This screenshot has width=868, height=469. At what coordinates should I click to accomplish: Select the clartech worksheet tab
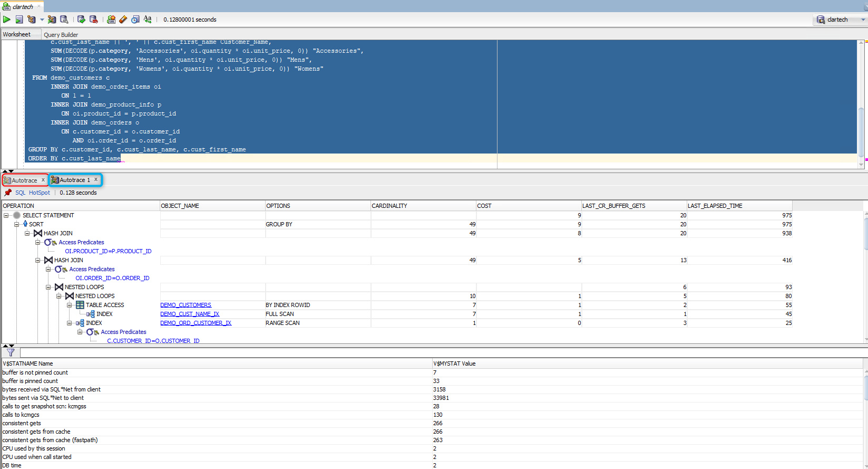tap(23, 6)
